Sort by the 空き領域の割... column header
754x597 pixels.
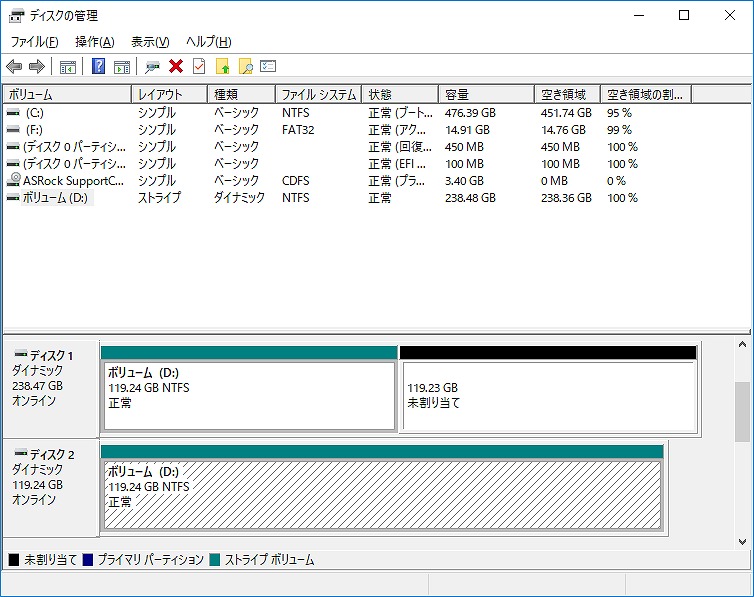point(646,95)
